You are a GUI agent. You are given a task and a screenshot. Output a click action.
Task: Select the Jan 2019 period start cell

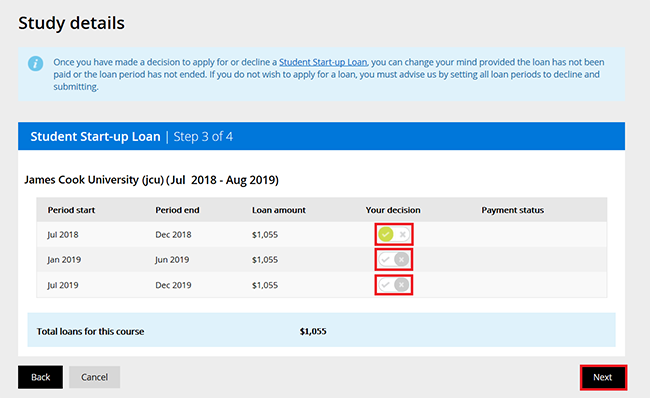pos(64,260)
